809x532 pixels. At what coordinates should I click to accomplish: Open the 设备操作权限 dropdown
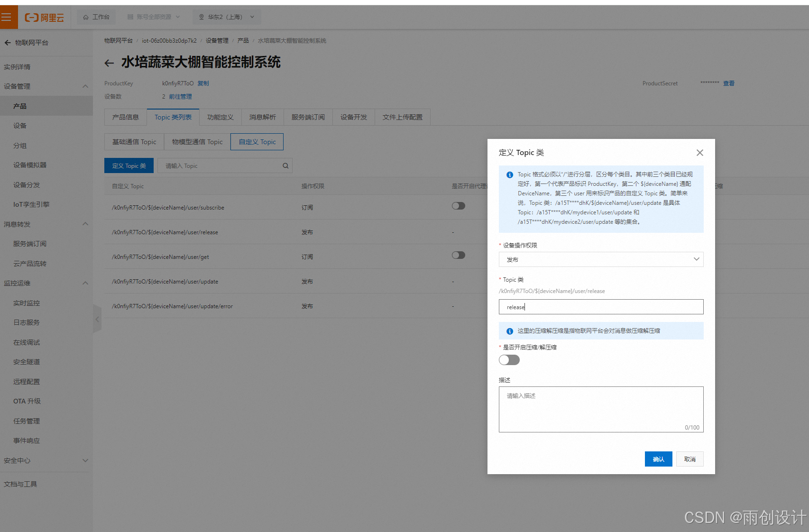tap(601, 259)
